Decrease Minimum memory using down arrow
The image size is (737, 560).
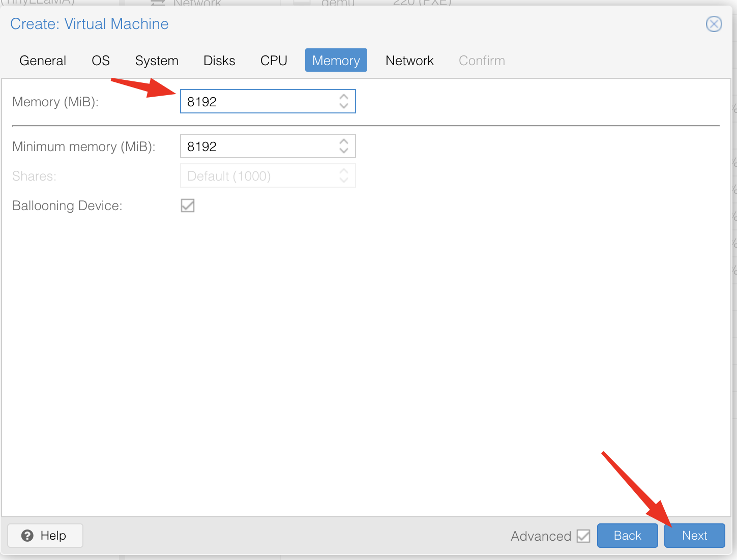(x=344, y=151)
